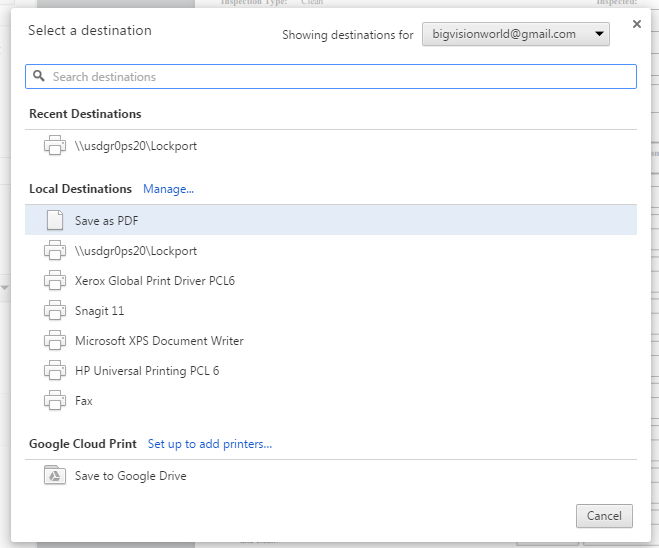Click printer icon beside recent Lockport destination

[x=55, y=146]
